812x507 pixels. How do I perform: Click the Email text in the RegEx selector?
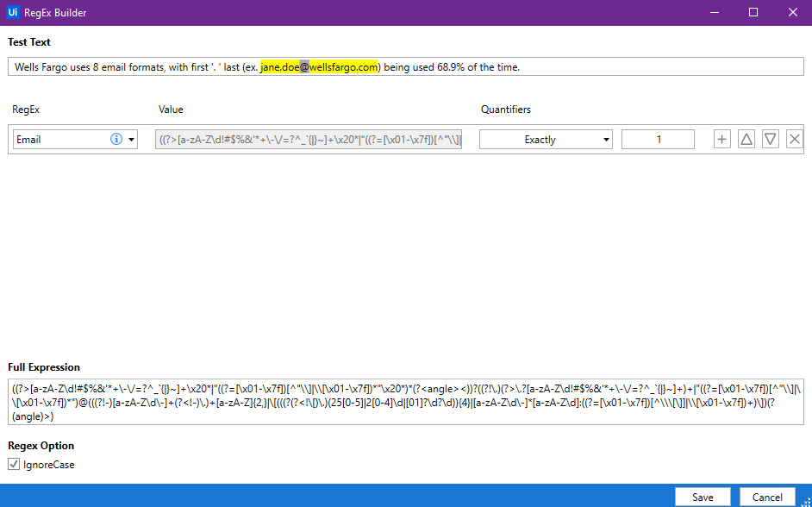(28, 140)
